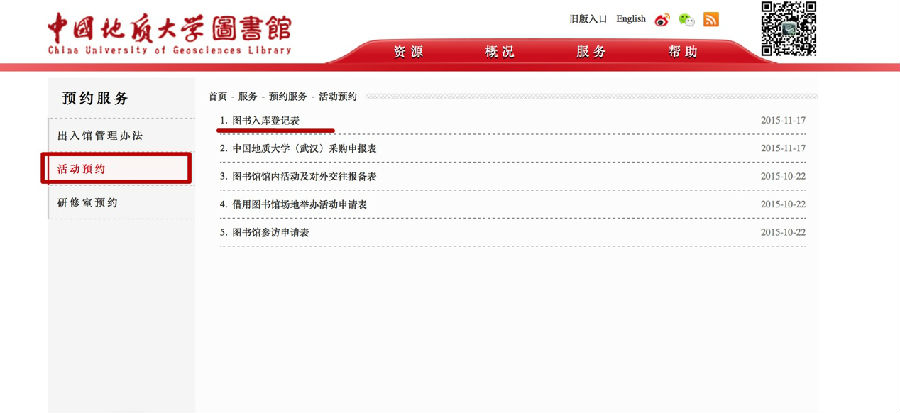Screen dimensions: 900x413
Task: Click the China University of Geosciences Library logo
Action: click(x=170, y=34)
